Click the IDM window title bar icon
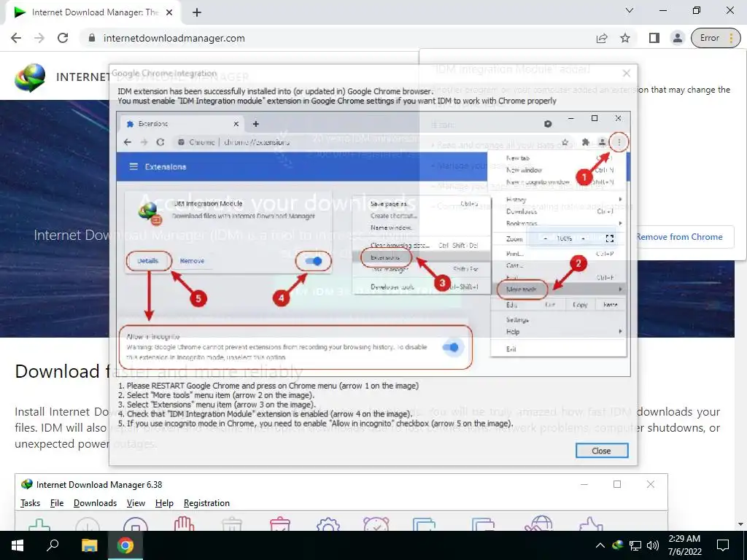 tap(27, 484)
